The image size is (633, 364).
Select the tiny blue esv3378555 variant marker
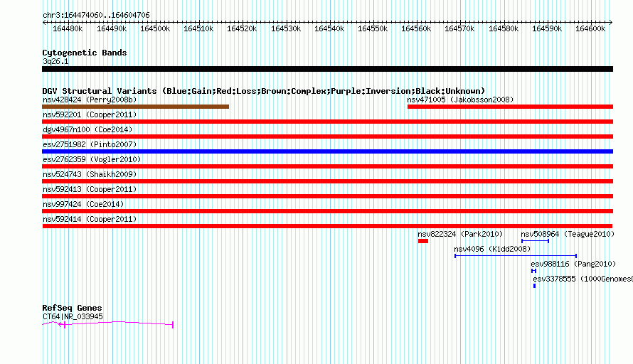point(535,286)
